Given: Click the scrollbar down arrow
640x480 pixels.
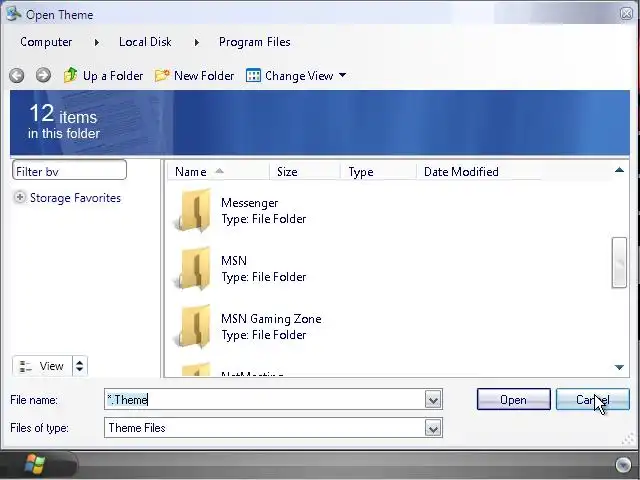Looking at the screenshot, I should point(619,367).
